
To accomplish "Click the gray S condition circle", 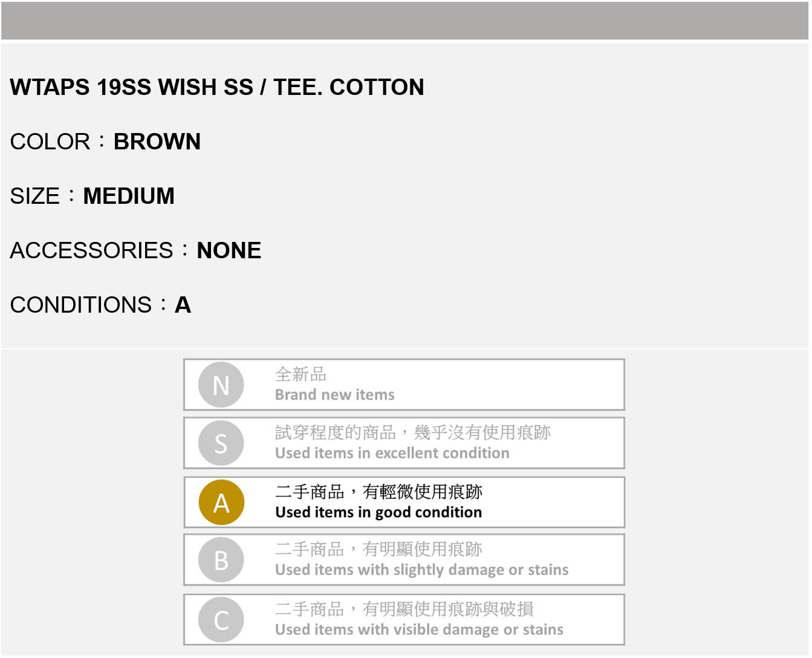I will [x=221, y=443].
